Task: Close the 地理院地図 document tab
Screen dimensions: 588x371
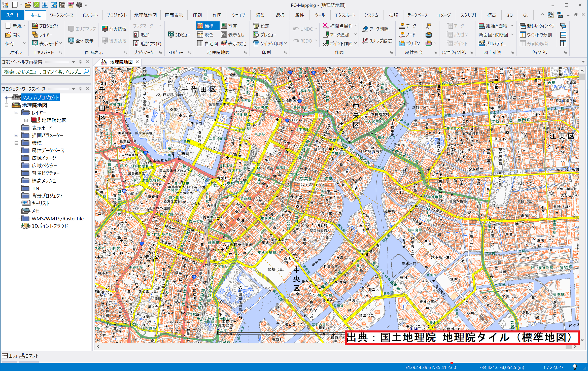Action: pyautogui.click(x=137, y=62)
